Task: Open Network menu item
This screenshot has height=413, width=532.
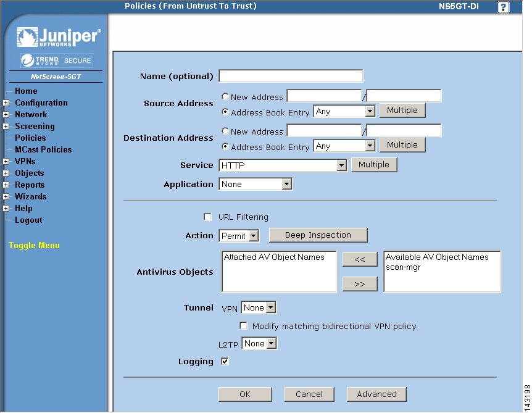Action: [x=31, y=115]
